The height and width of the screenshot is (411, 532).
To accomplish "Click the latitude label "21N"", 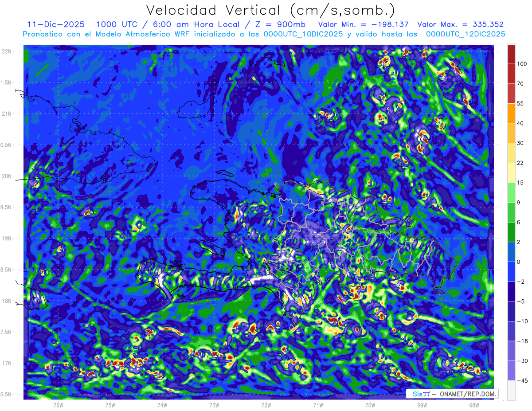I will 8,114.
